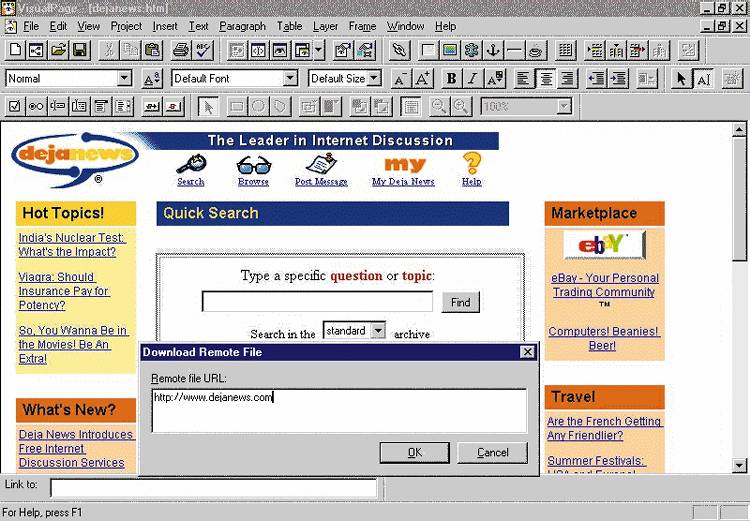This screenshot has width=750, height=521.
Task: Click the scroll up arrow
Action: click(x=739, y=129)
